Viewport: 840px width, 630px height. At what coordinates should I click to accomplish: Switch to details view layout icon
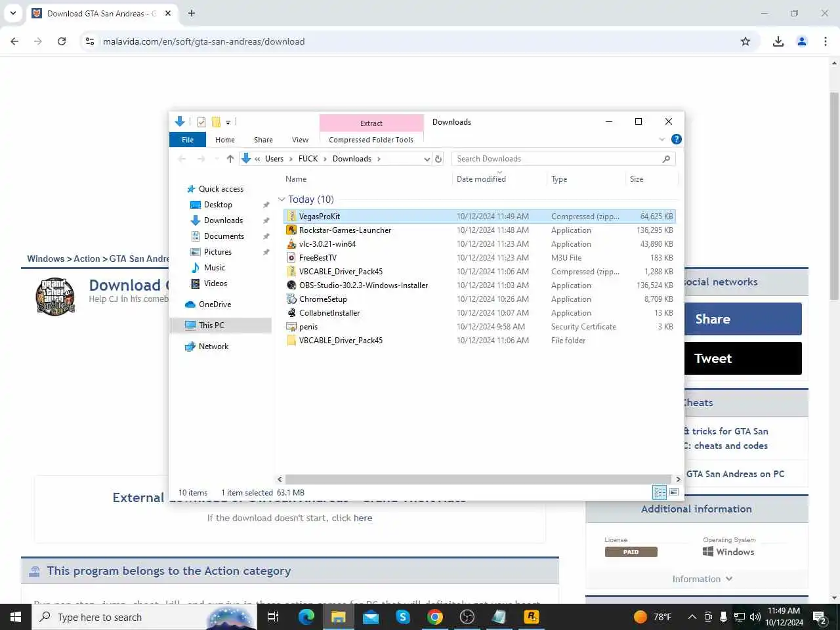[660, 492]
